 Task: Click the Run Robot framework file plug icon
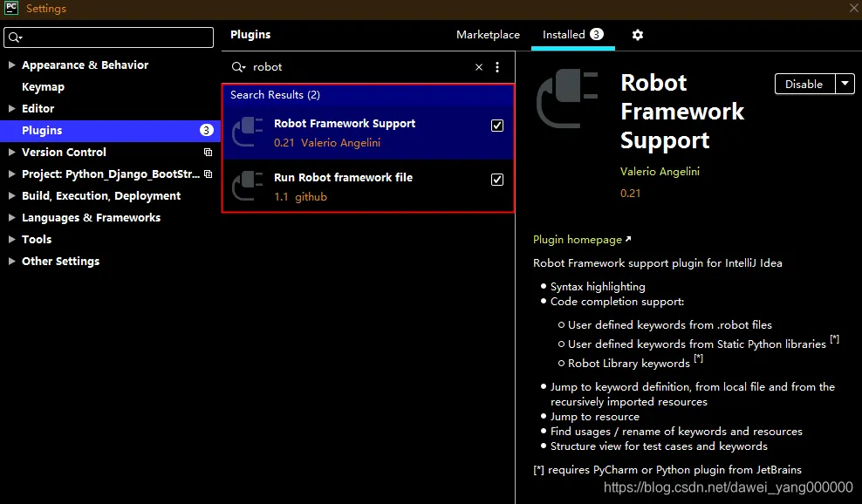click(x=248, y=186)
